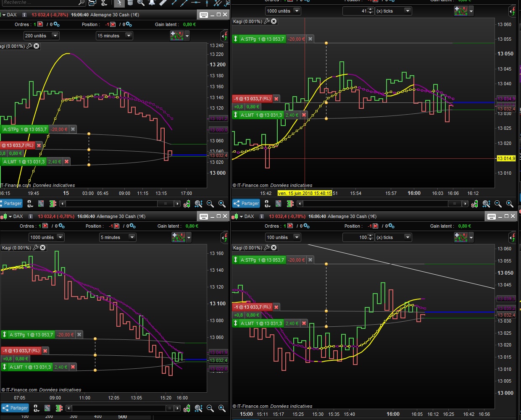
Task: Close -1 @ 13 033,7 position in 100 ticks chart
Action: tap(276, 307)
